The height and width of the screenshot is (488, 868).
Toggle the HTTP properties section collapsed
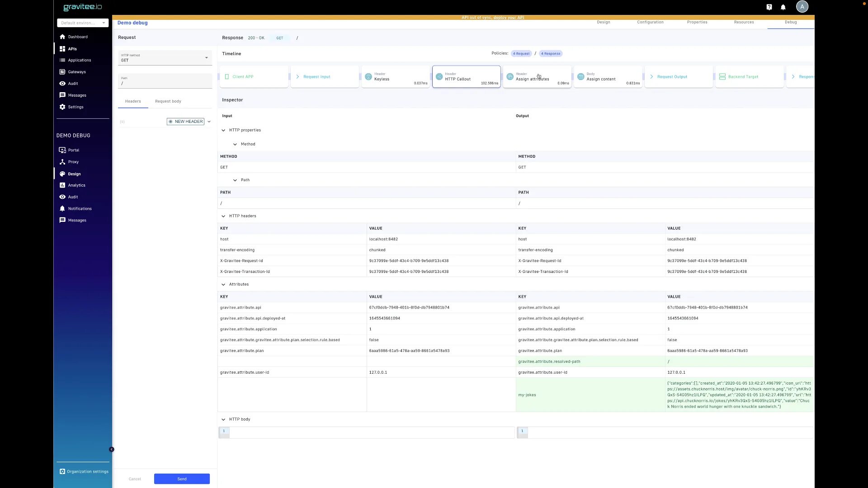(224, 130)
